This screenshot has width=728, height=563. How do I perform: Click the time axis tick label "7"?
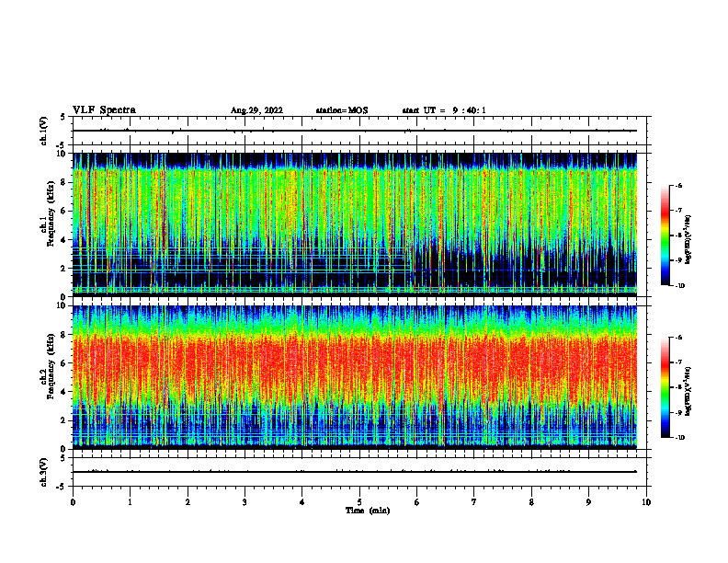point(474,502)
